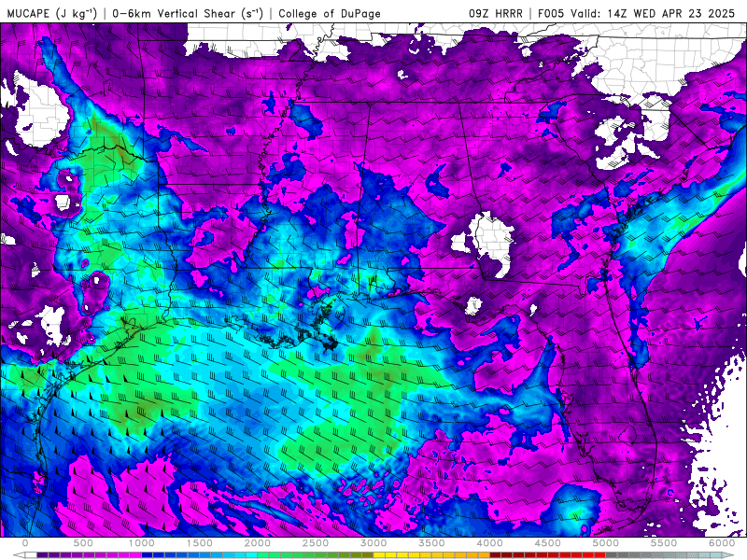Click the "3000" color scale label
747x560 pixels.
click(373, 543)
